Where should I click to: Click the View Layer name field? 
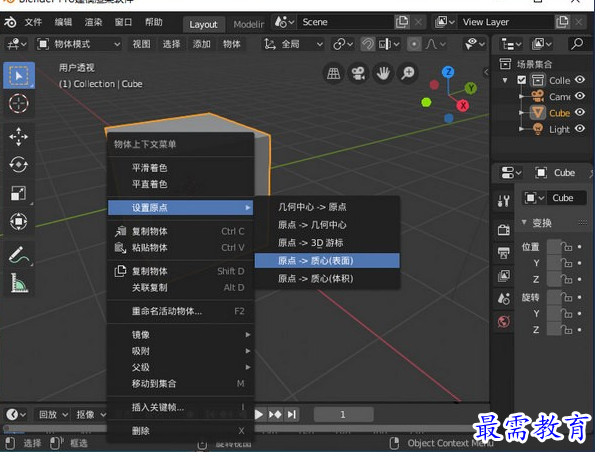point(506,22)
